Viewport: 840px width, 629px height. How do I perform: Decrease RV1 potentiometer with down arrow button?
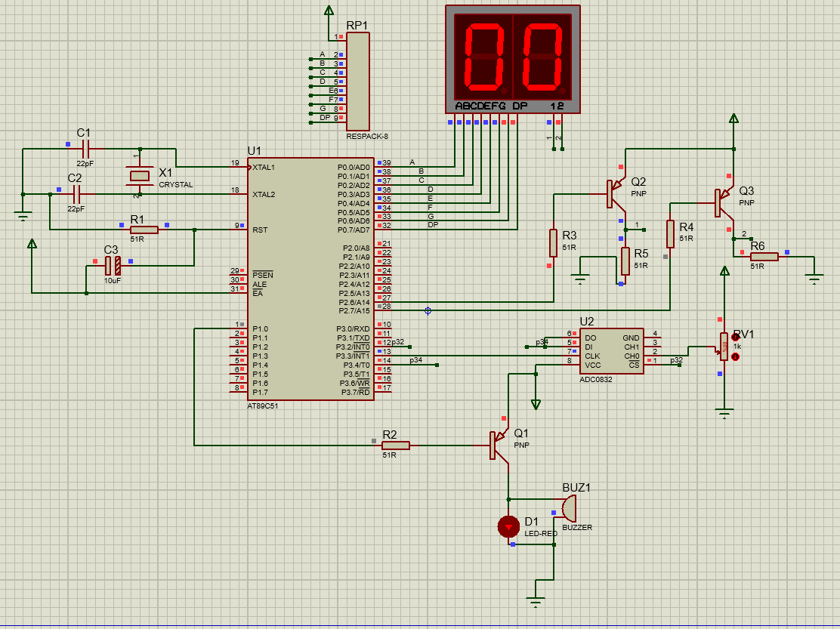pyautogui.click(x=736, y=356)
